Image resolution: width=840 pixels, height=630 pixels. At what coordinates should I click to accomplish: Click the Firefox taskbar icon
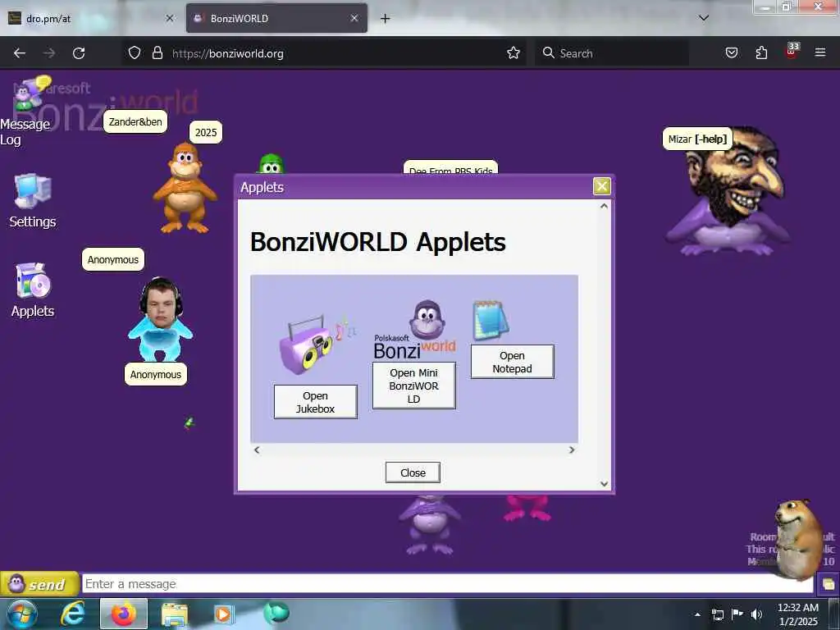[123, 614]
